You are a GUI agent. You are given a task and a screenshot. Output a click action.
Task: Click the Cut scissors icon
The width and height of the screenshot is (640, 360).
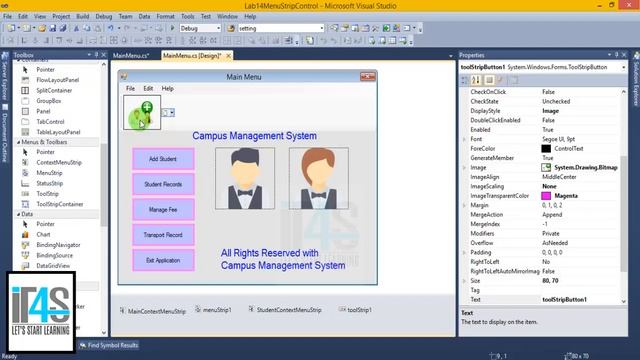coord(76,28)
